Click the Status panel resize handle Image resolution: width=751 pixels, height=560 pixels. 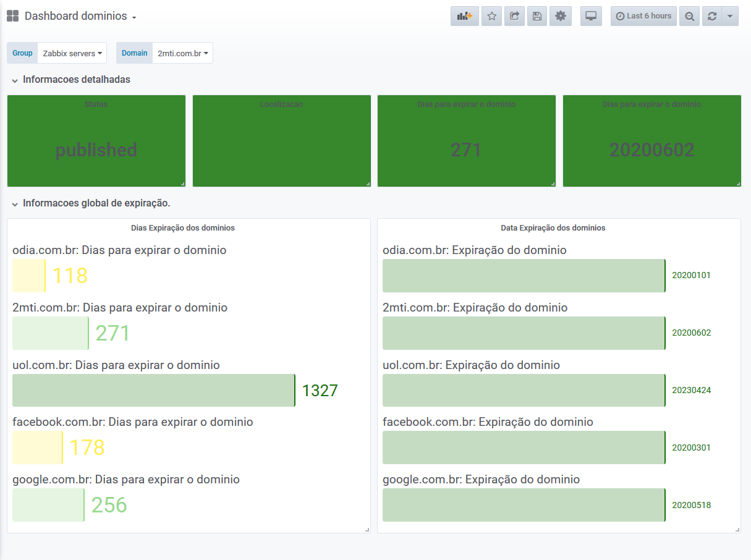point(182,184)
